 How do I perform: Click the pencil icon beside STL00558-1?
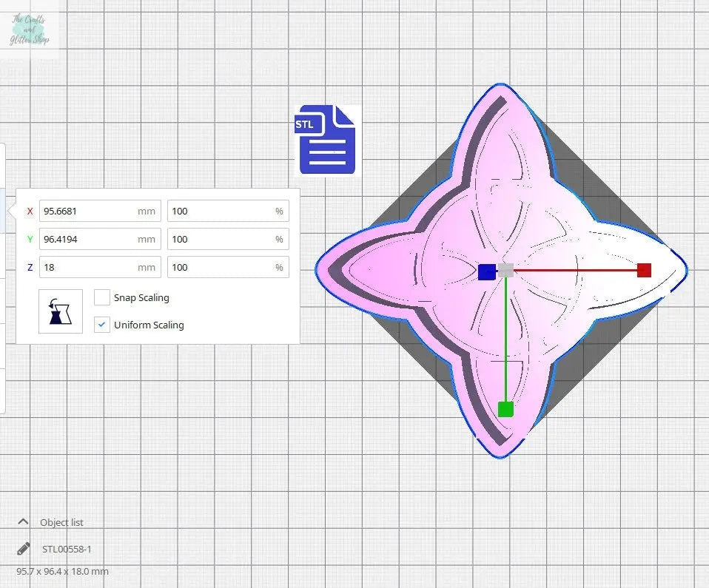point(24,549)
